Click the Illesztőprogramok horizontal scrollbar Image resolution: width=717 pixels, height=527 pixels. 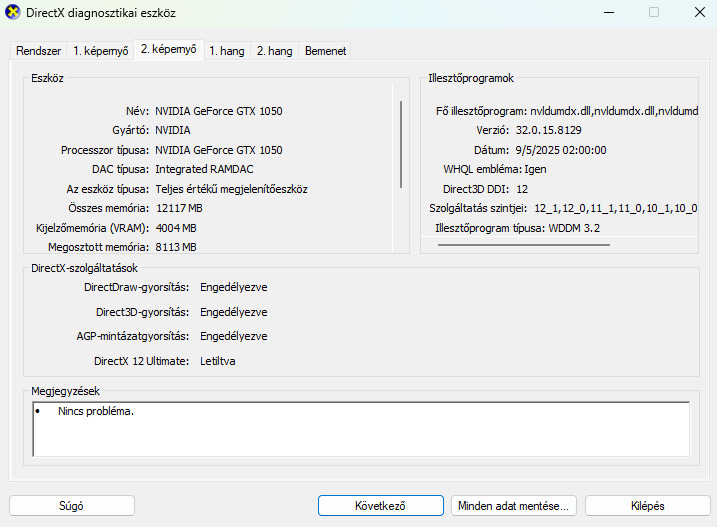pyautogui.click(x=524, y=245)
